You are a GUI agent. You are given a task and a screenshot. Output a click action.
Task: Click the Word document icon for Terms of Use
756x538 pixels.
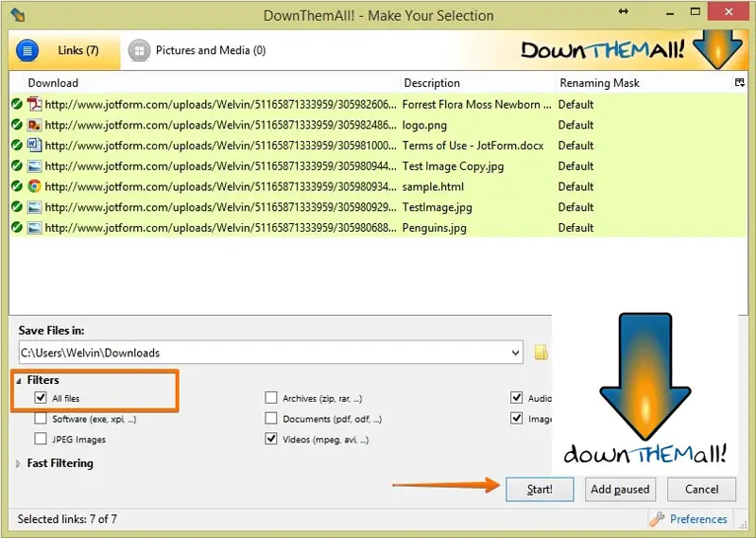click(34, 146)
